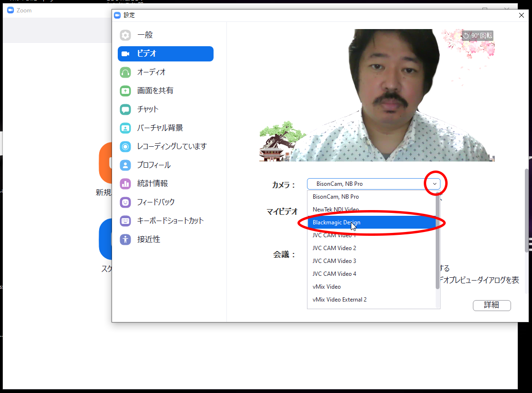532x393 pixels.
Task: Open バーチャル背景 settings
Action: [x=165, y=128]
